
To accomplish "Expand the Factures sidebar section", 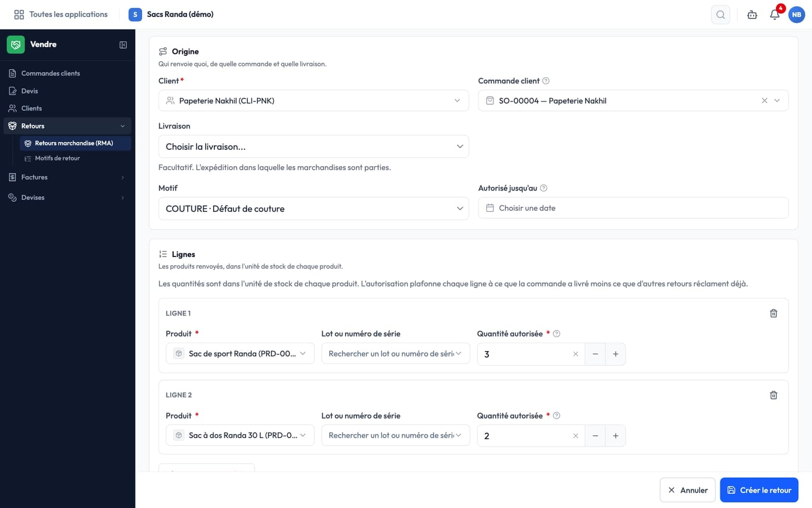I will [x=67, y=177].
